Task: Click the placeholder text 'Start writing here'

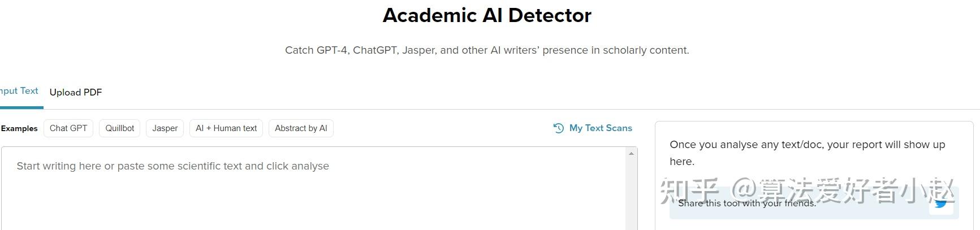Action: tap(172, 166)
